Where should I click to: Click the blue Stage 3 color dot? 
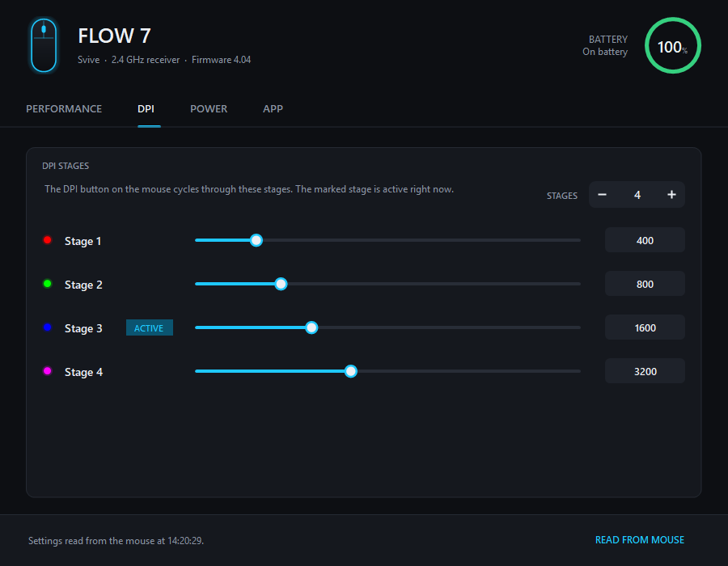click(x=48, y=327)
